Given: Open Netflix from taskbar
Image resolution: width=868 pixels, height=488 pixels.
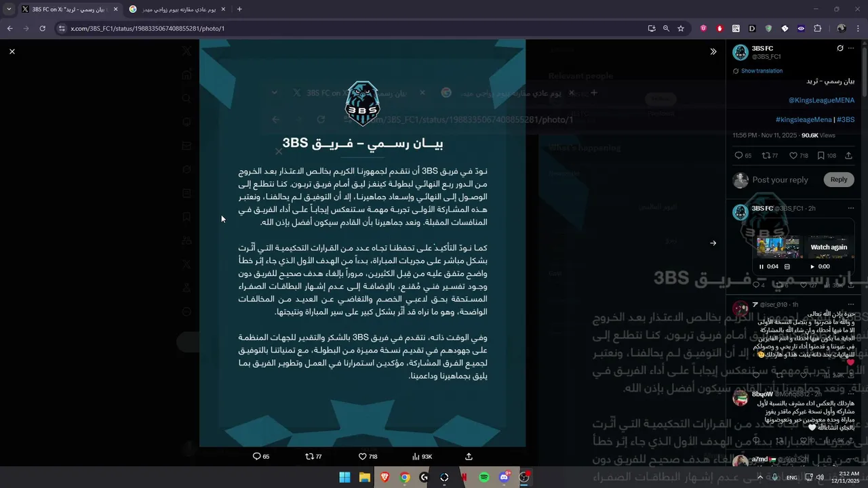Looking at the screenshot, I should 464,477.
